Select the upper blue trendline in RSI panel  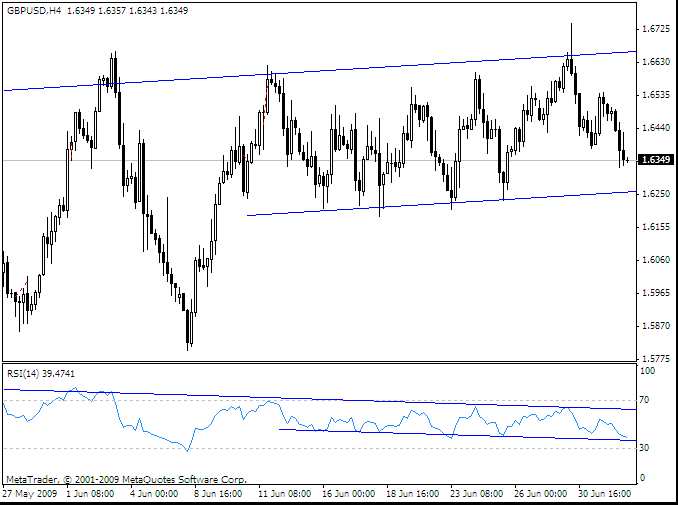(320, 399)
